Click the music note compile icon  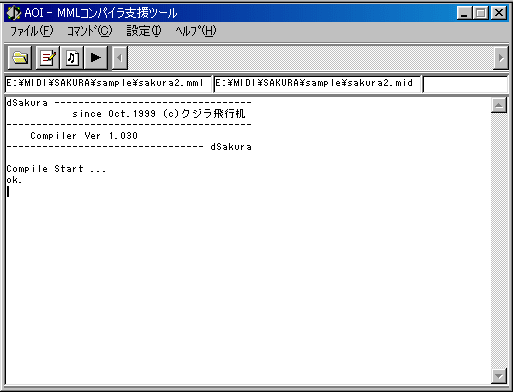coord(72,58)
